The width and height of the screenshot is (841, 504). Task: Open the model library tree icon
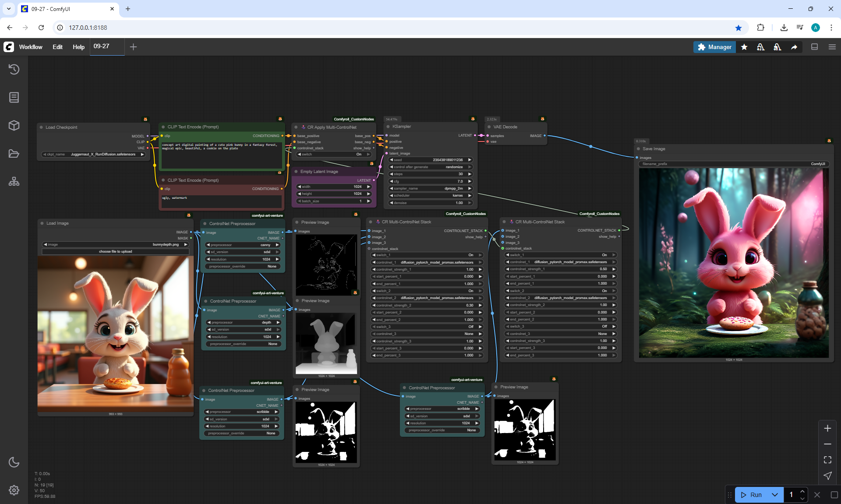(14, 181)
